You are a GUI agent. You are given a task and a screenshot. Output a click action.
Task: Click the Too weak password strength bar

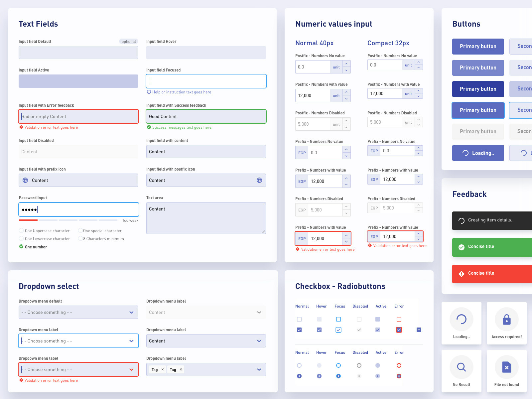click(x=28, y=220)
